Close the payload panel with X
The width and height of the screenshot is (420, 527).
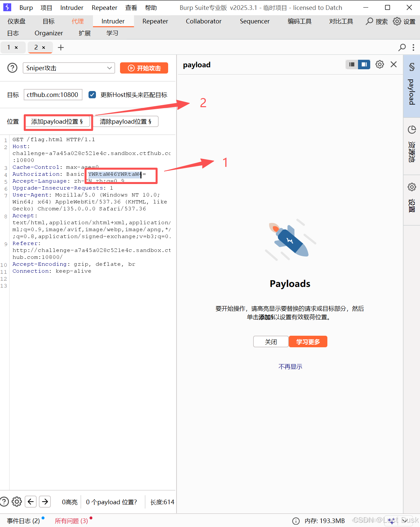click(x=394, y=64)
